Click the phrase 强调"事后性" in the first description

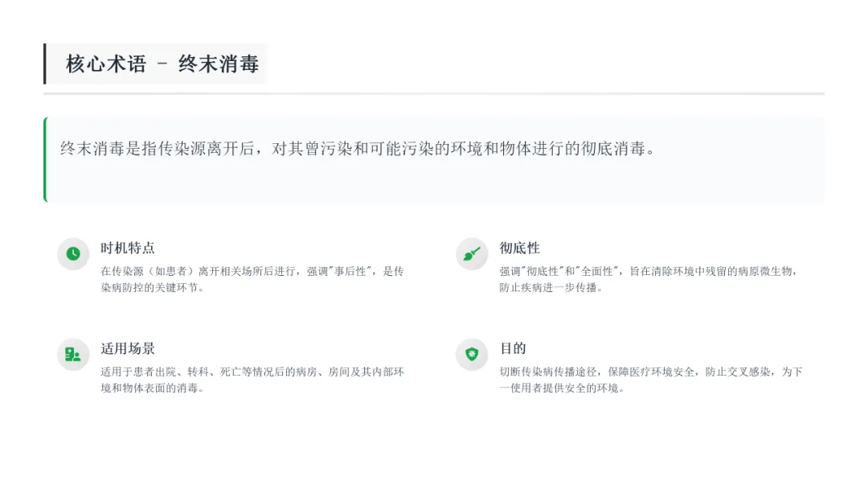(337, 271)
